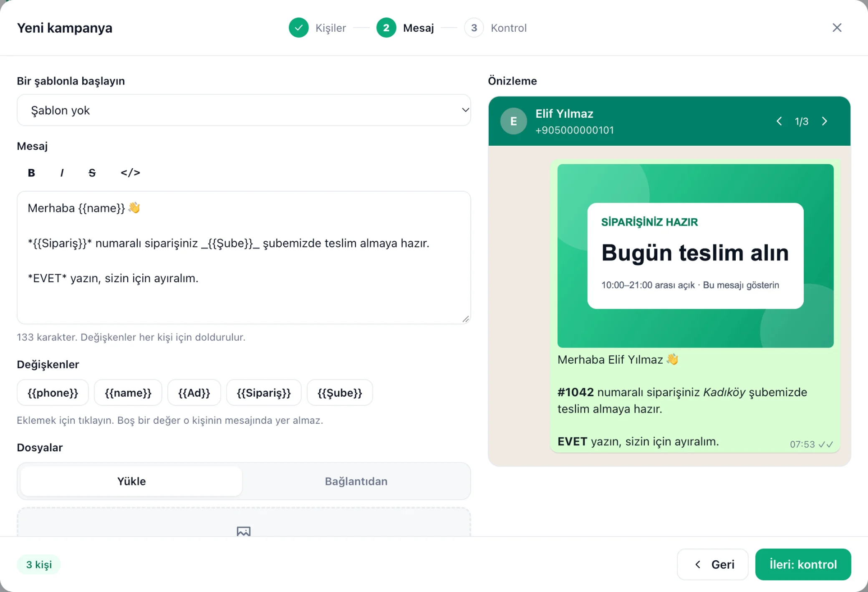Proceed with İleri: kontrol button

coord(803,564)
